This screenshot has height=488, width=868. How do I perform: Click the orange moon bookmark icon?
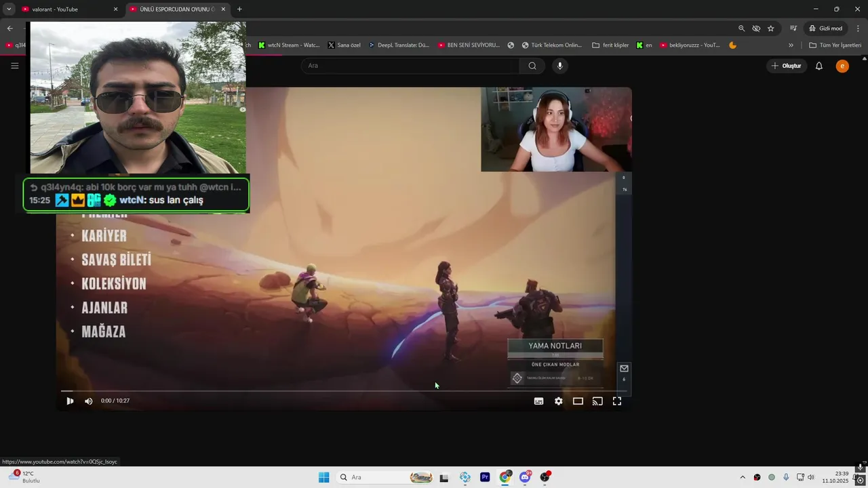click(x=732, y=45)
